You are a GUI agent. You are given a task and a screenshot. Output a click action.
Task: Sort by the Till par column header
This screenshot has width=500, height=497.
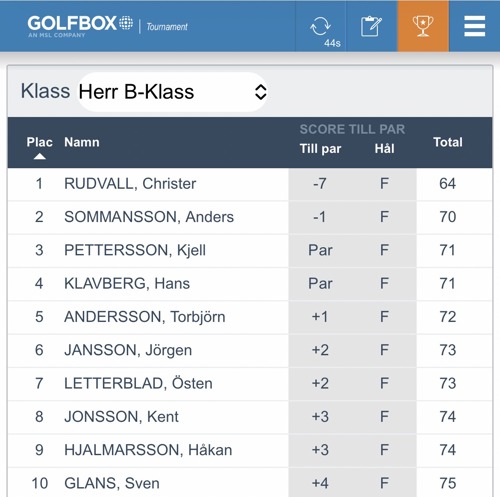320,149
